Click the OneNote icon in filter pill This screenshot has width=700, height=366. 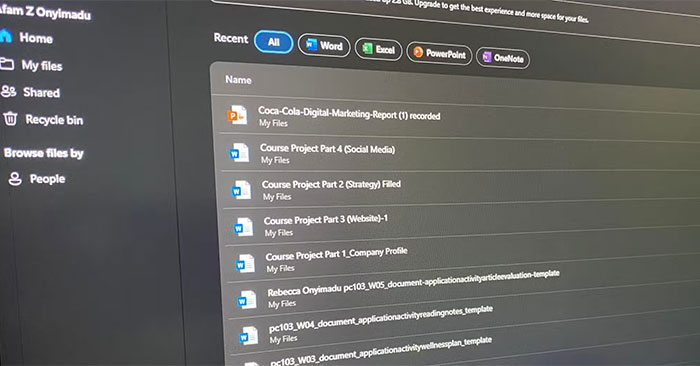click(487, 57)
